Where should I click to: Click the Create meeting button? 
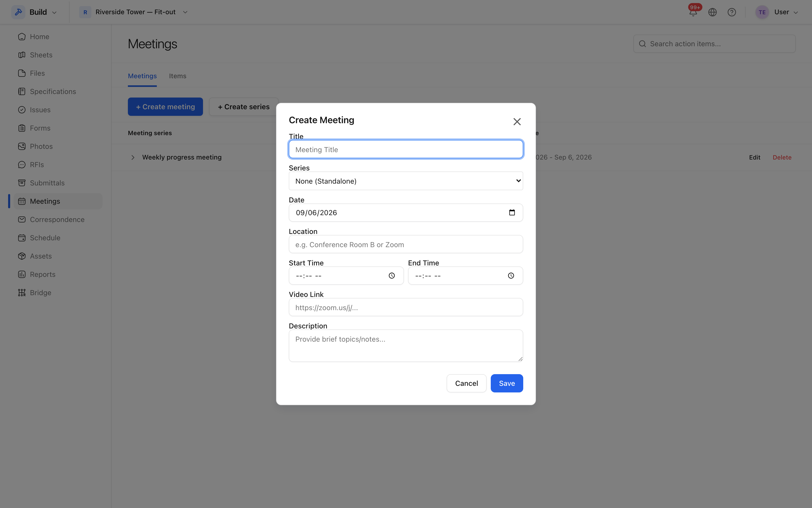[165, 106]
